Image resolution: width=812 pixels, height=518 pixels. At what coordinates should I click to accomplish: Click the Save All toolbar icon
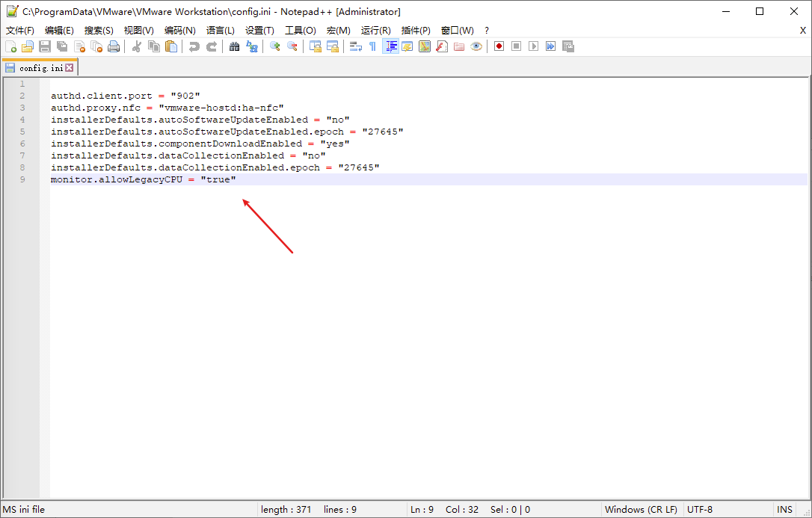[62, 46]
